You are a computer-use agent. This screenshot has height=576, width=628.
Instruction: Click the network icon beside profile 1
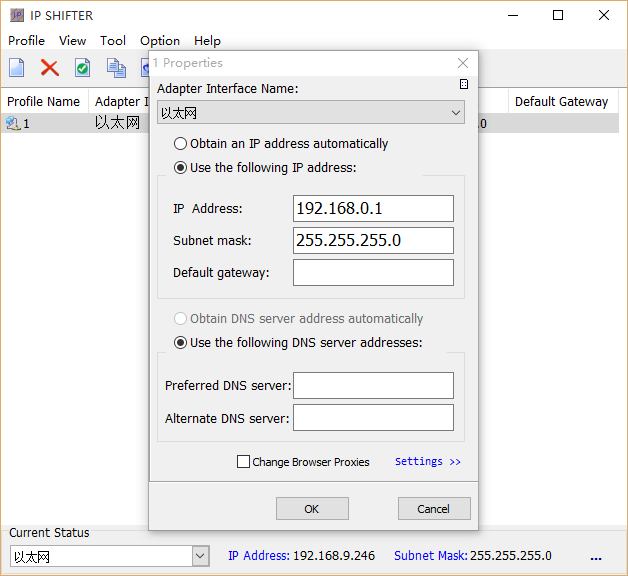pyautogui.click(x=12, y=124)
